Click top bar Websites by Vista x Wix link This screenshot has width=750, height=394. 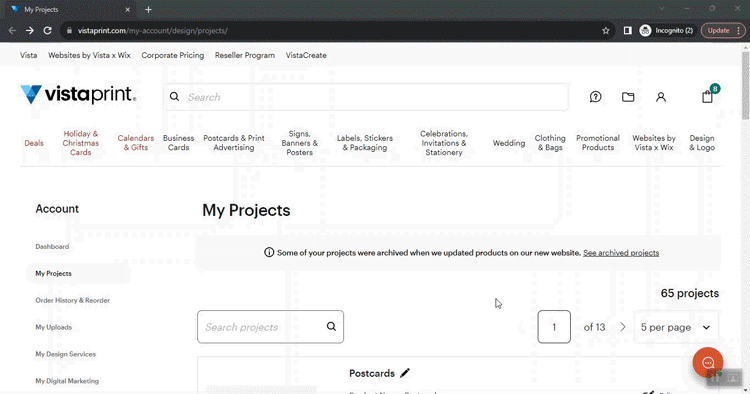pos(89,55)
